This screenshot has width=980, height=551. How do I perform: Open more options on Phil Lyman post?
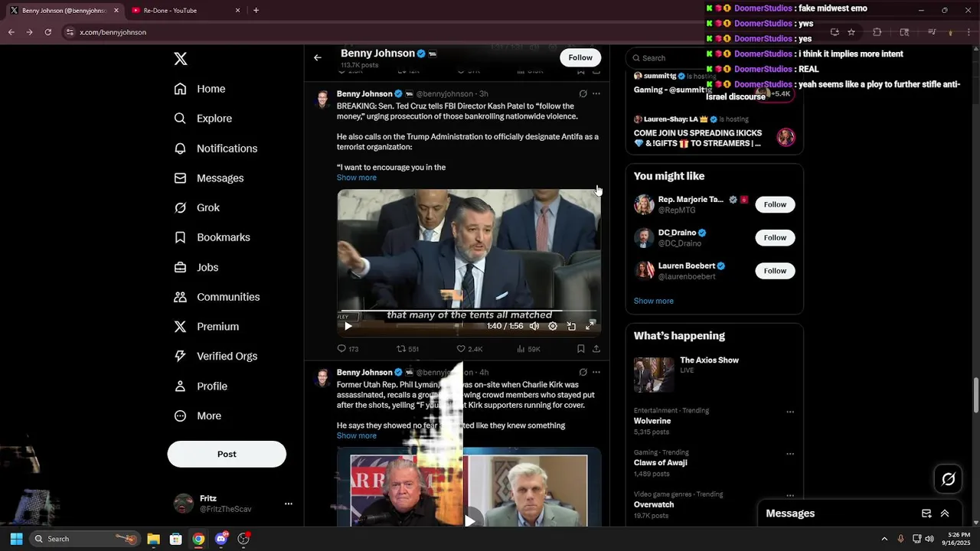pyautogui.click(x=596, y=372)
